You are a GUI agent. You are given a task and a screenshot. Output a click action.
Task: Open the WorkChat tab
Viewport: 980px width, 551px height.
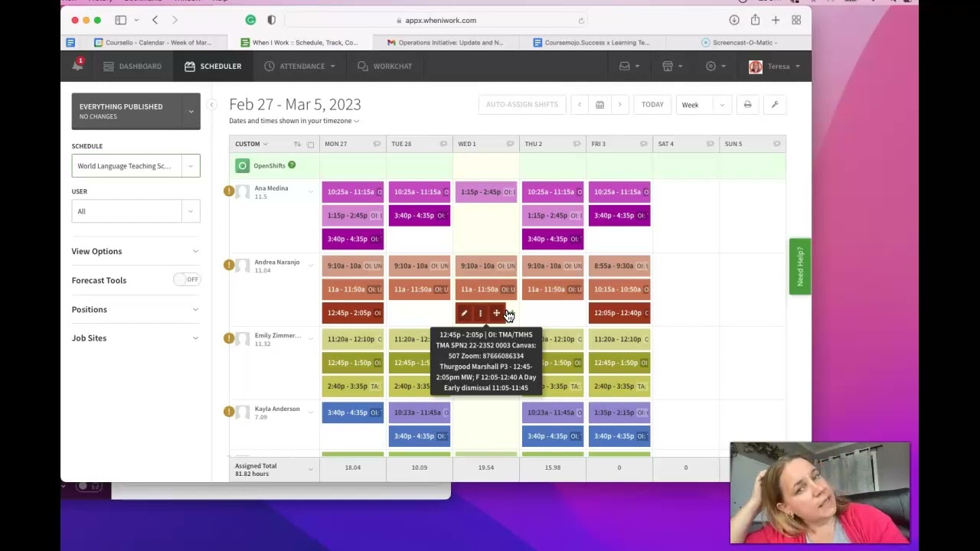385,66
